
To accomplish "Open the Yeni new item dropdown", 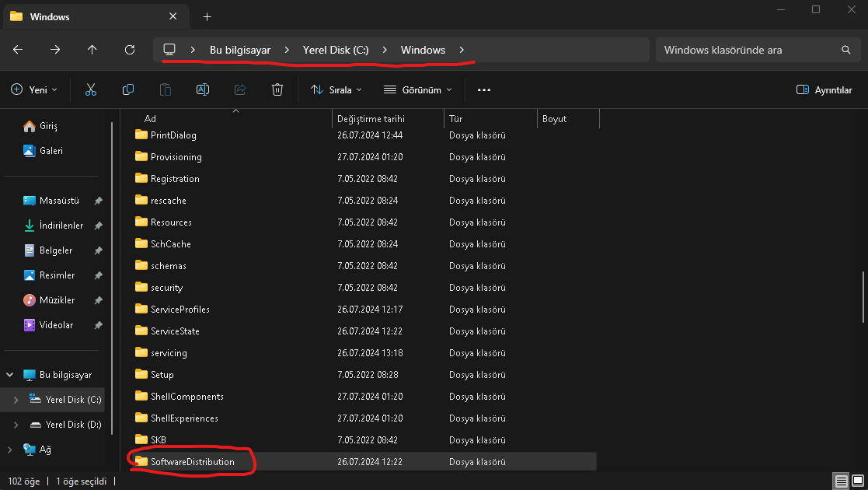I will click(x=34, y=89).
